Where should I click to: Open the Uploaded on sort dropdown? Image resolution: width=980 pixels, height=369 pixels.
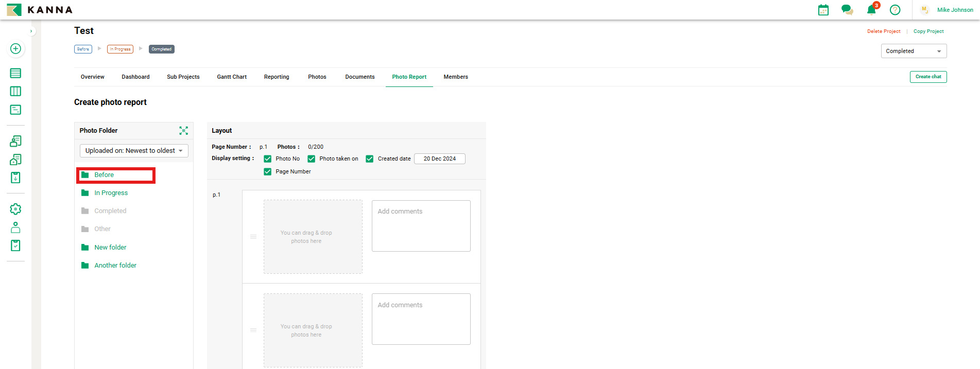click(134, 151)
